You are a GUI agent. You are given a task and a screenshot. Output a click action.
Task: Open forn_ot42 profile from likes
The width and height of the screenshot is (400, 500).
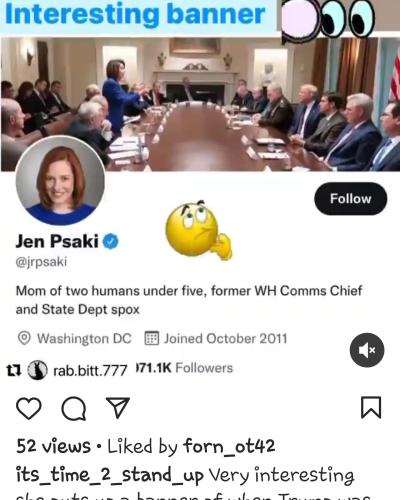[x=229, y=446]
